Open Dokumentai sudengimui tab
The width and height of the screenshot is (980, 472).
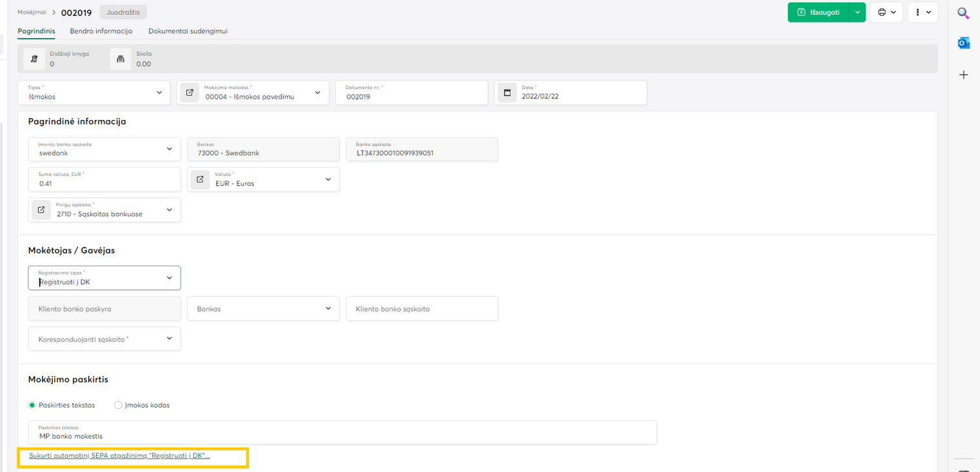(x=188, y=31)
